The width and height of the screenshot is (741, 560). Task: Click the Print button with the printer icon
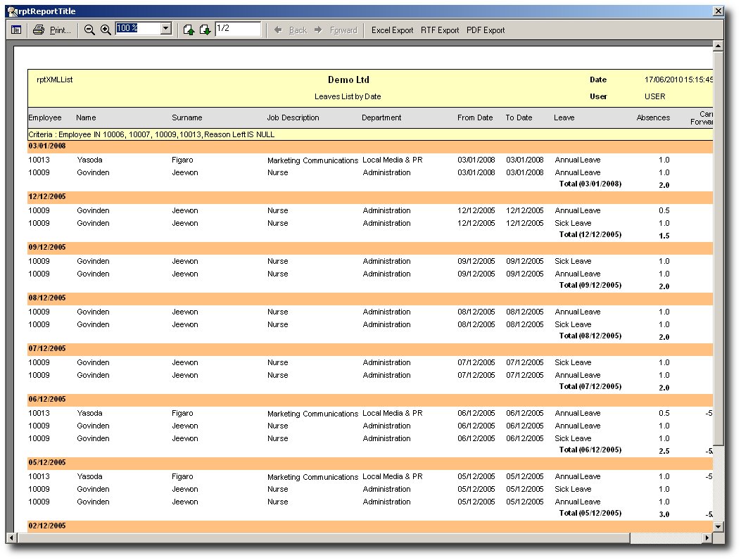point(52,30)
